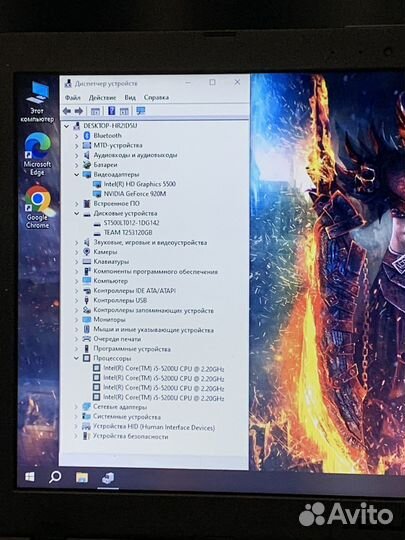Open File Explorer from the taskbar
Image resolution: width=405 pixels, height=540 pixels.
click(x=82, y=477)
